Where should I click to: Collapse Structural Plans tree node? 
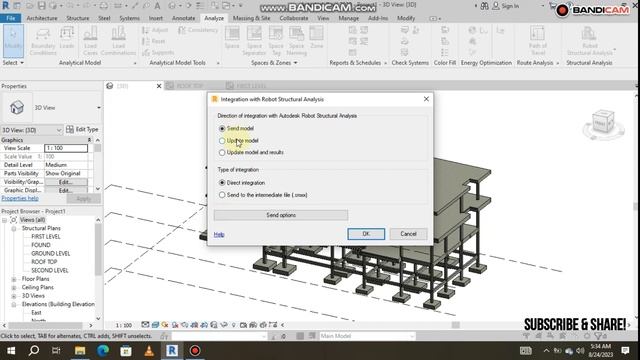click(x=13, y=228)
